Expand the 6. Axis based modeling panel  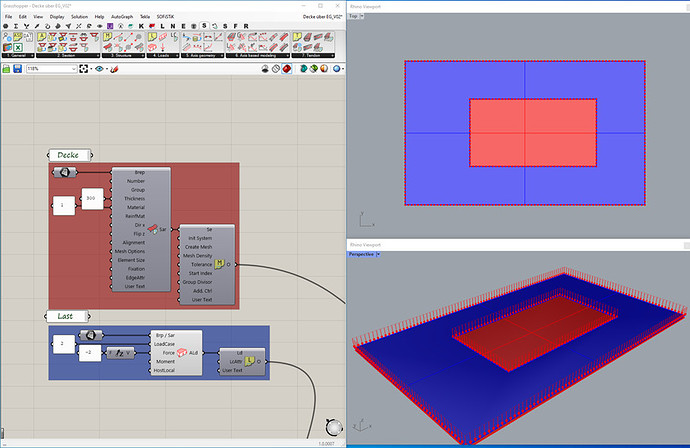point(258,55)
